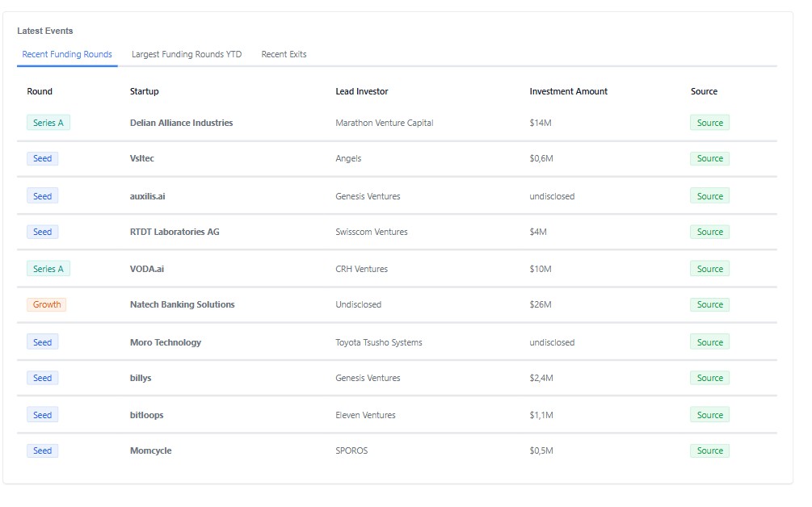Open the Largest Funding Rounds YTD tab

point(187,54)
